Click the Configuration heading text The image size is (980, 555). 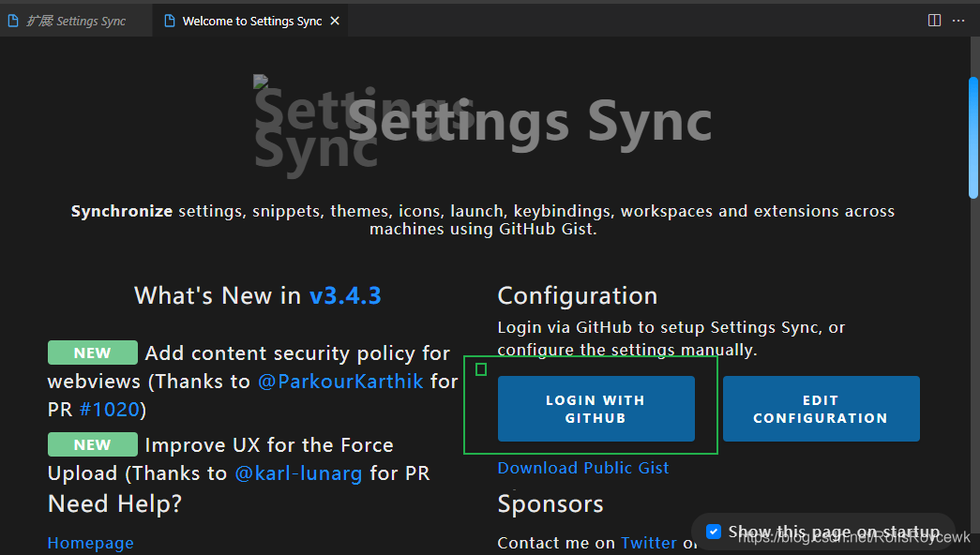point(578,295)
